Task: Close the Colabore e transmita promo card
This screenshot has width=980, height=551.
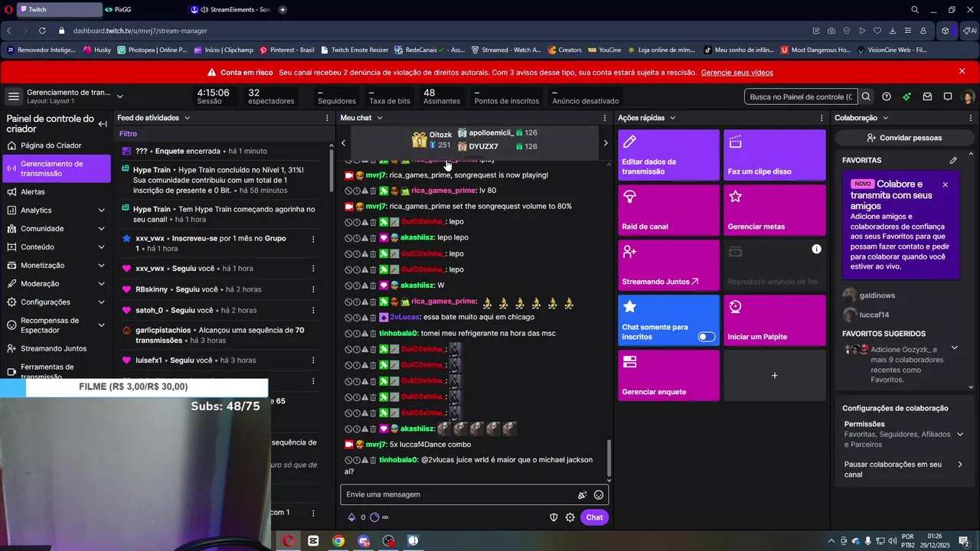Action: coord(945,184)
